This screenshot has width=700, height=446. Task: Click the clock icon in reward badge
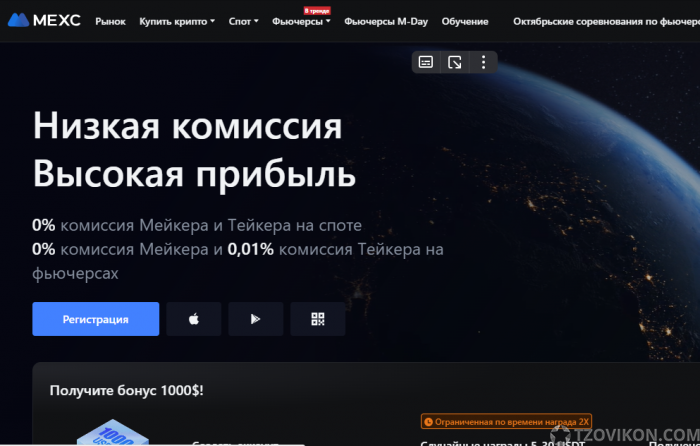428,422
